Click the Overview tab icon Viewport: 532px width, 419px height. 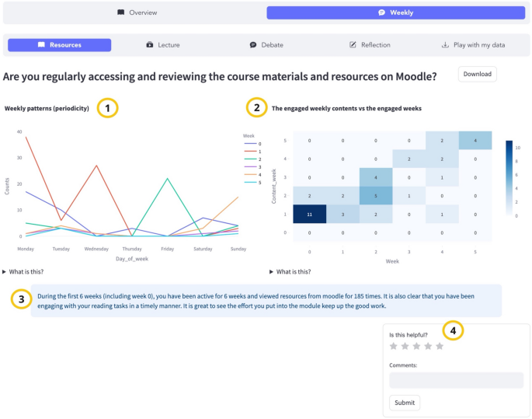[x=120, y=13]
